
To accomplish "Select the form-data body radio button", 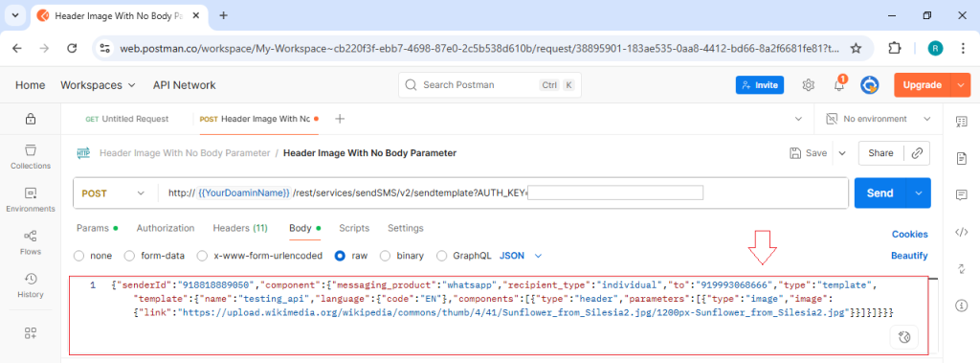I will coord(129,256).
